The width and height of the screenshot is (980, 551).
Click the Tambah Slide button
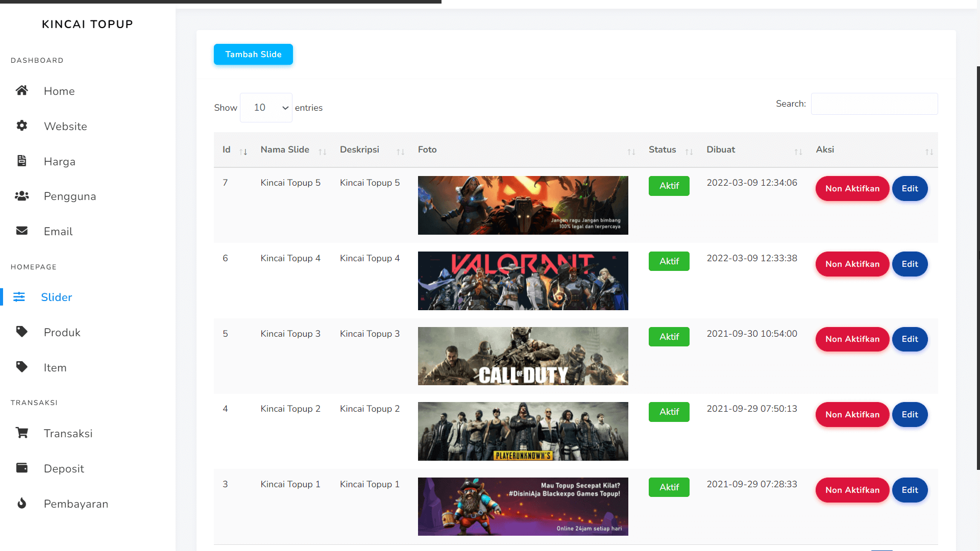(253, 55)
